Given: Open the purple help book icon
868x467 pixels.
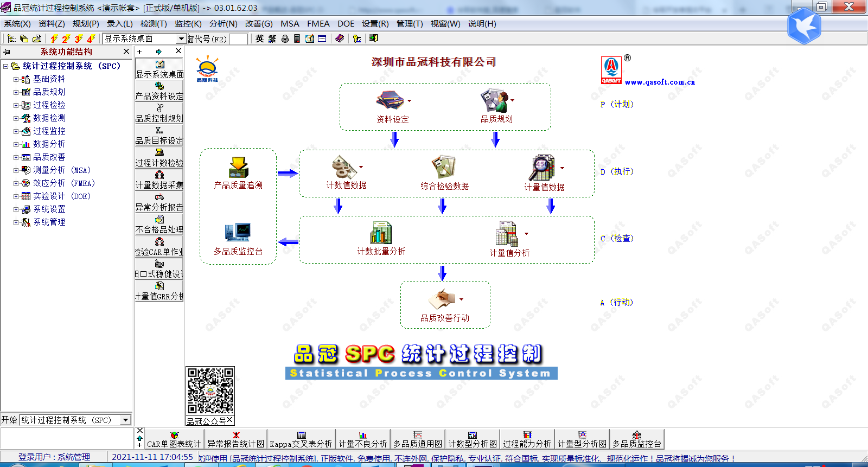Looking at the screenshot, I should click(x=340, y=39).
